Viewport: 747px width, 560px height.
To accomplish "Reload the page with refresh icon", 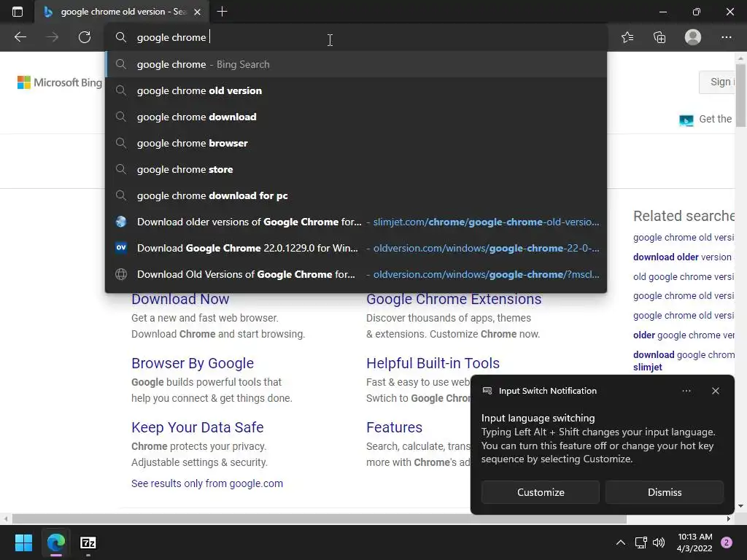I will pos(85,37).
